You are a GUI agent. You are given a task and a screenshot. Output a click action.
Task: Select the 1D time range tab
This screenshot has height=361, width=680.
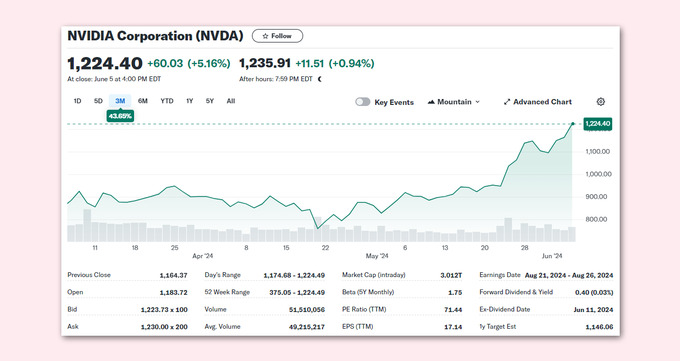pyautogui.click(x=77, y=101)
